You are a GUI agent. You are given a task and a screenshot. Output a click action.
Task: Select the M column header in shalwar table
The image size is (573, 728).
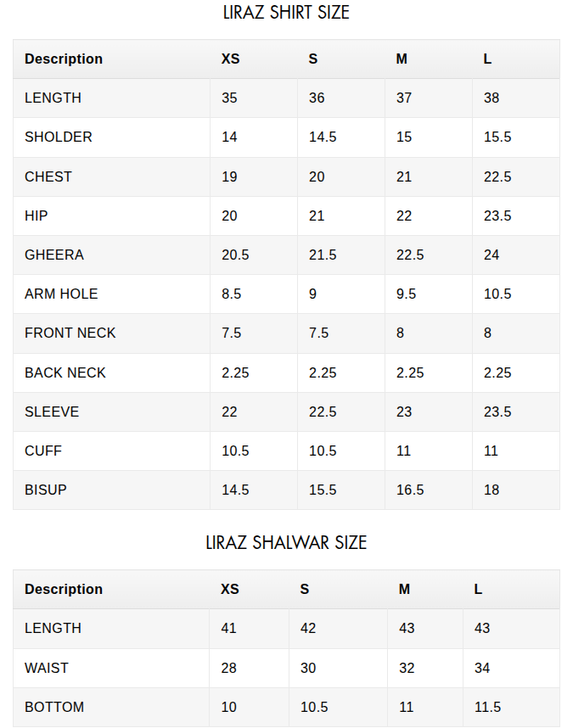(404, 589)
